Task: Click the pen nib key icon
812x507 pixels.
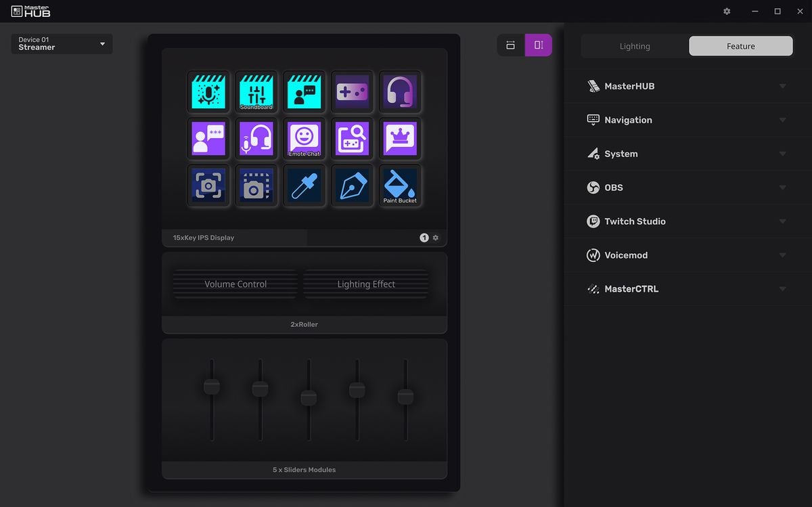Action: pyautogui.click(x=353, y=185)
